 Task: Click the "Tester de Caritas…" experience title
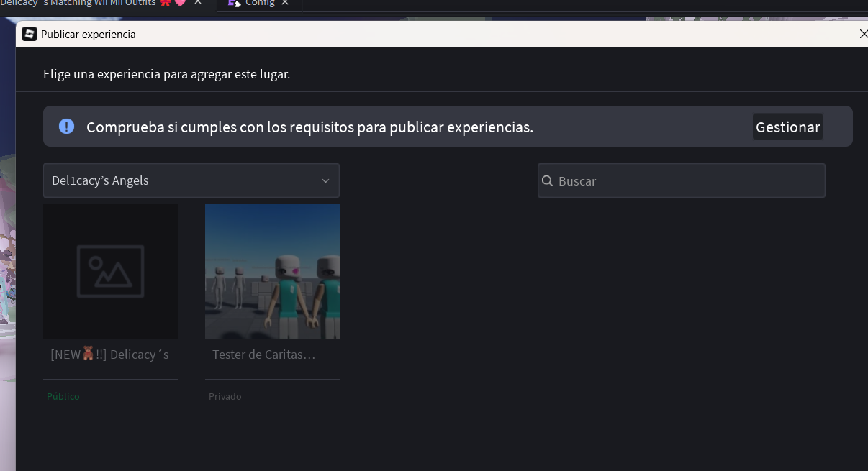(x=263, y=355)
